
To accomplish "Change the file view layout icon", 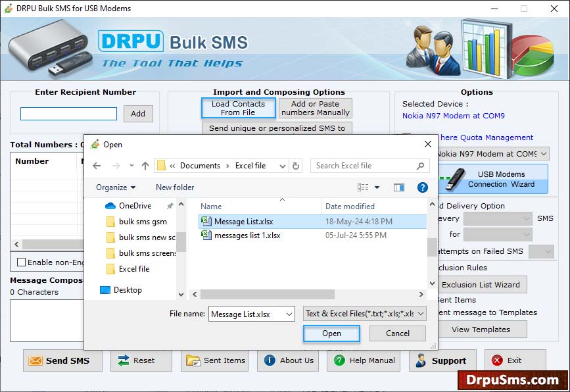I will [x=363, y=187].
